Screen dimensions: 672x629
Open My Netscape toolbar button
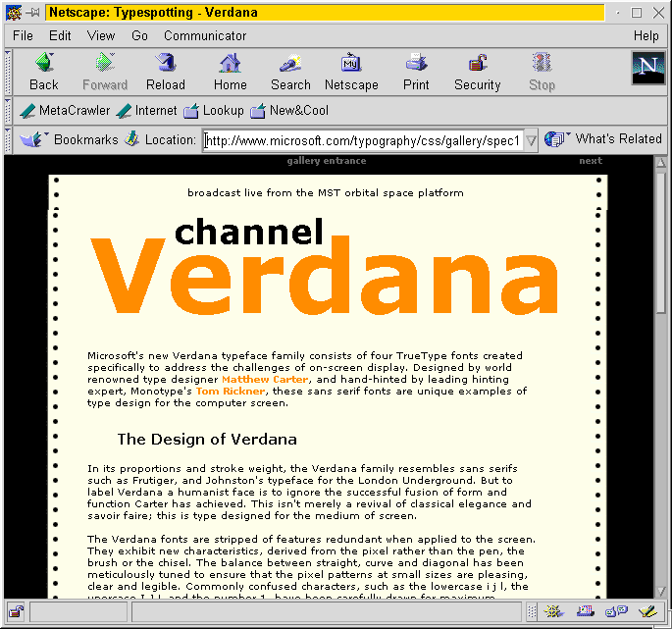coord(351,72)
